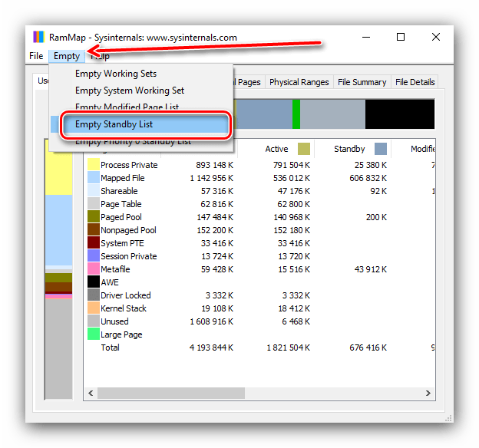Click the Standby column color swatch
Image resolution: width=479 pixels, height=448 pixels.
point(380,149)
